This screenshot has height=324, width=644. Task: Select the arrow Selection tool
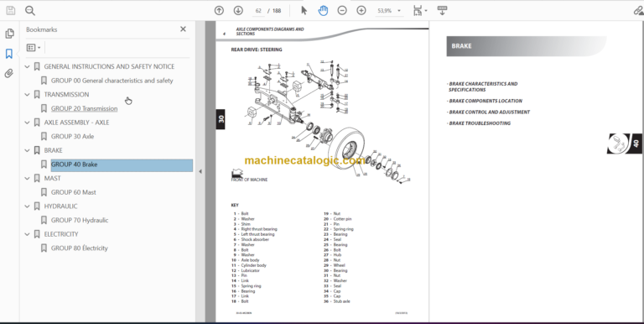tap(304, 11)
